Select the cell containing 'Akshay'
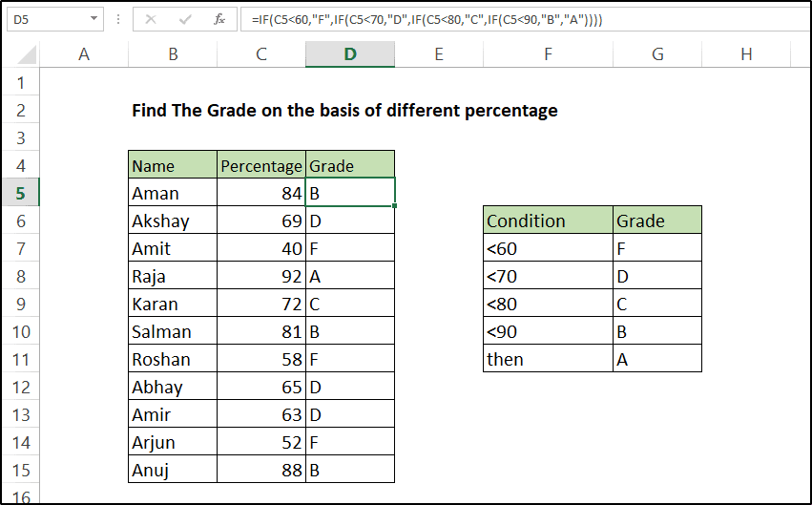The width and height of the screenshot is (812, 505). [x=173, y=221]
